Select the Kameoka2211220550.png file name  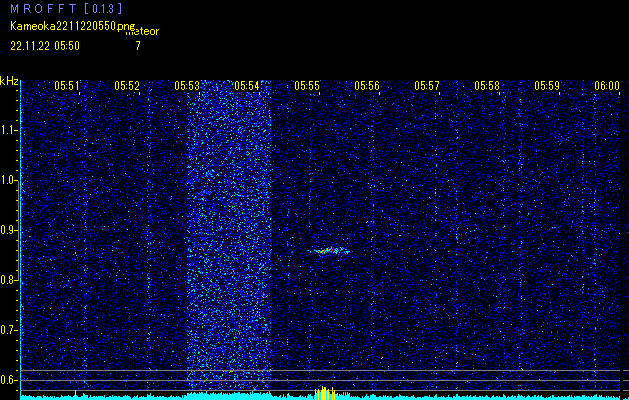[74, 26]
